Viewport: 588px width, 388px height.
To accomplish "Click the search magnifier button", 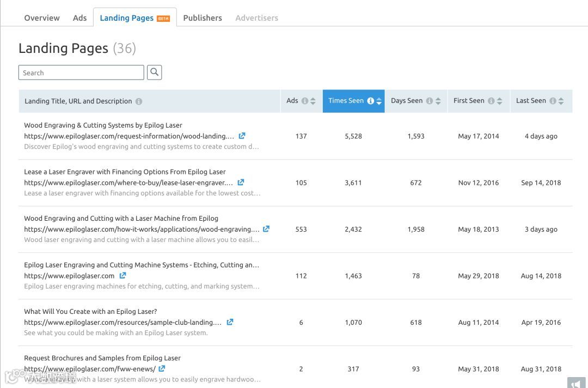I will coord(155,72).
